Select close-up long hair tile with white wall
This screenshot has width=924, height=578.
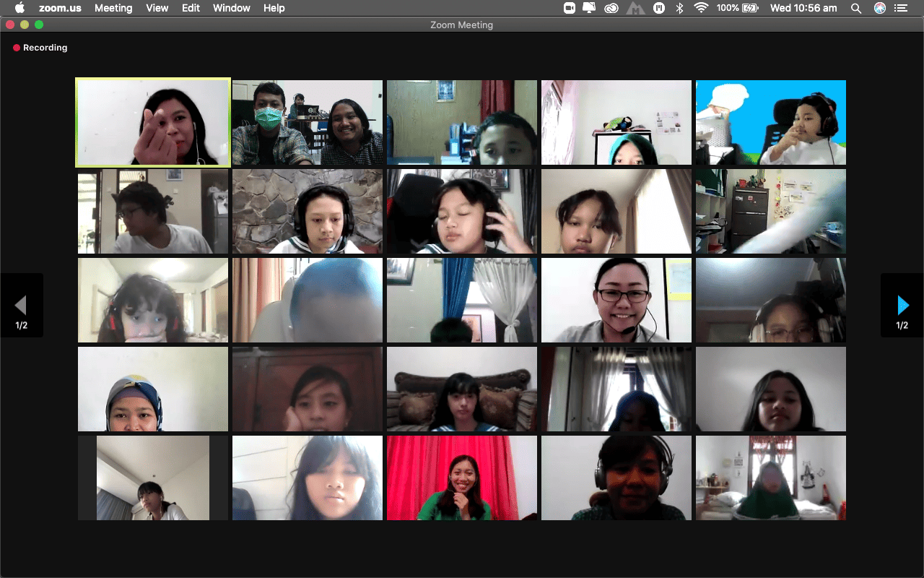pyautogui.click(x=308, y=478)
